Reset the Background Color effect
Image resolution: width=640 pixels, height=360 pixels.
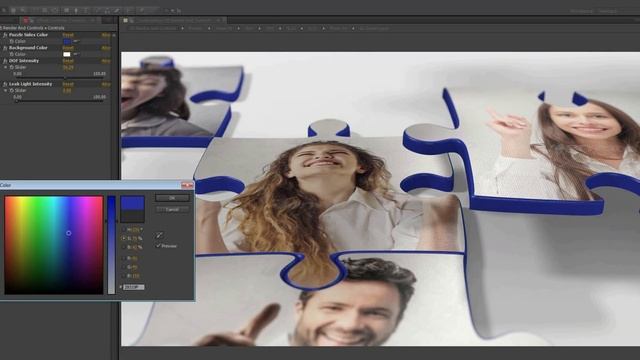pos(68,48)
